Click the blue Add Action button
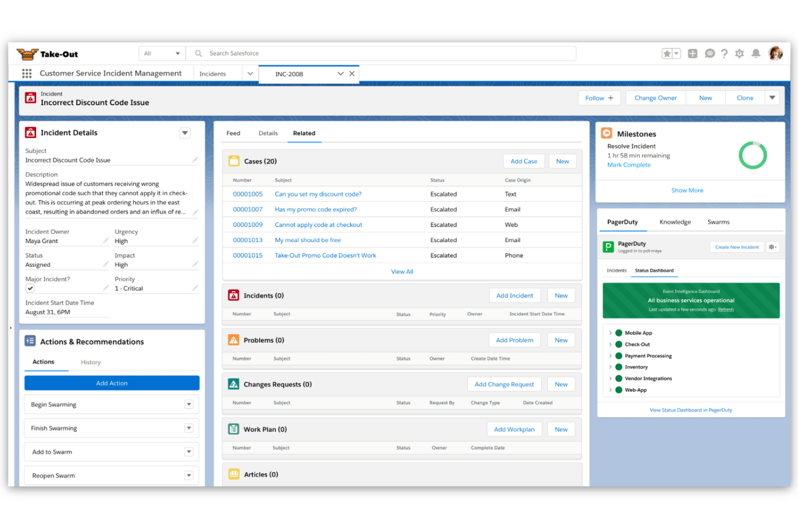The height and width of the screenshot is (532, 798). (112, 383)
